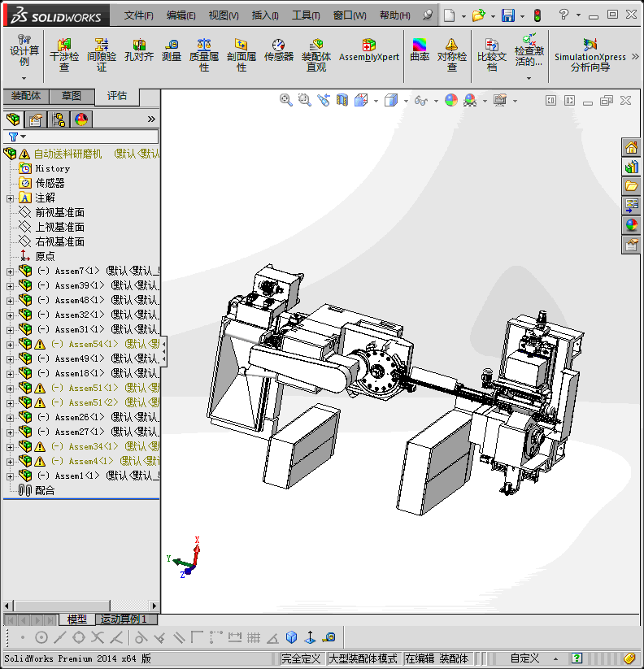Open the 工具(T) menu
Viewport: 644px width, 669px height.
pos(306,15)
